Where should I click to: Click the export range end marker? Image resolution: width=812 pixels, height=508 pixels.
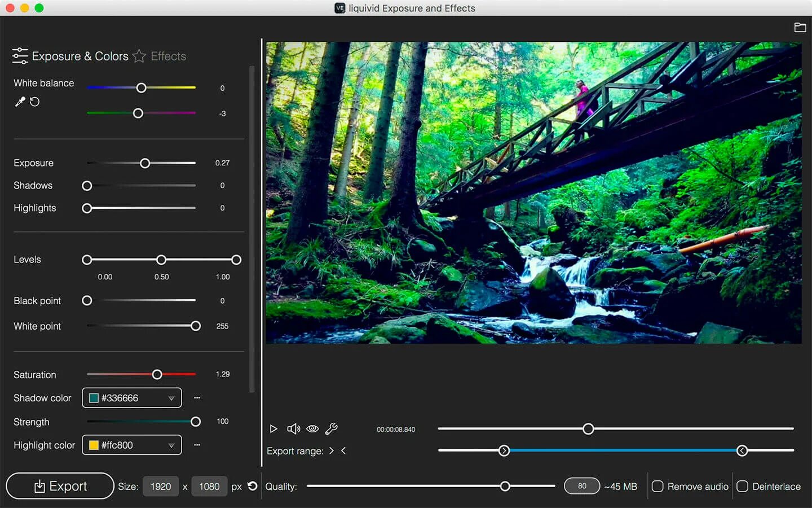pos(742,450)
